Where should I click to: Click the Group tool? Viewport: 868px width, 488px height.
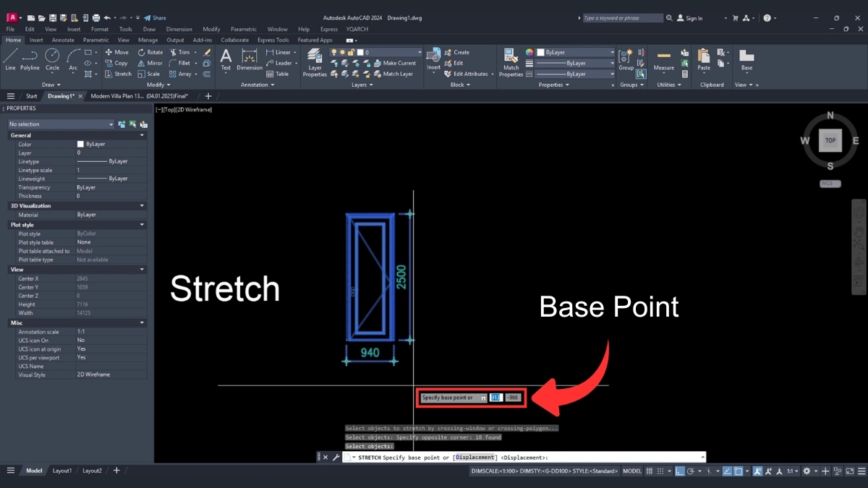point(626,59)
